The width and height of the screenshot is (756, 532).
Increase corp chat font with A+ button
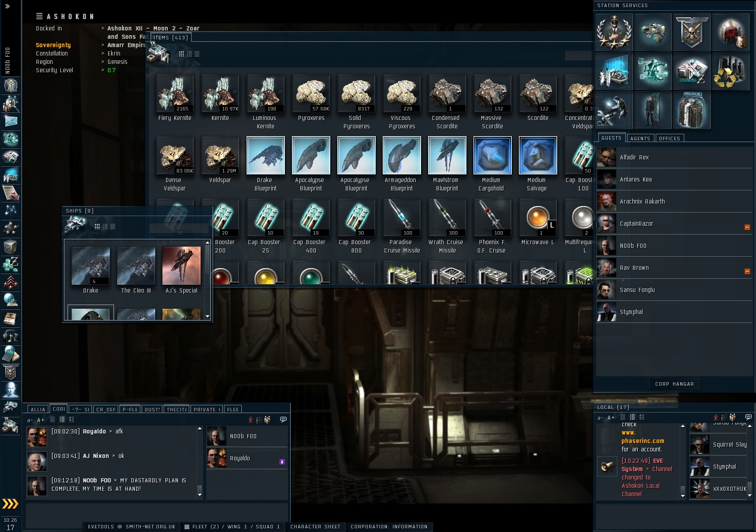pos(41,420)
